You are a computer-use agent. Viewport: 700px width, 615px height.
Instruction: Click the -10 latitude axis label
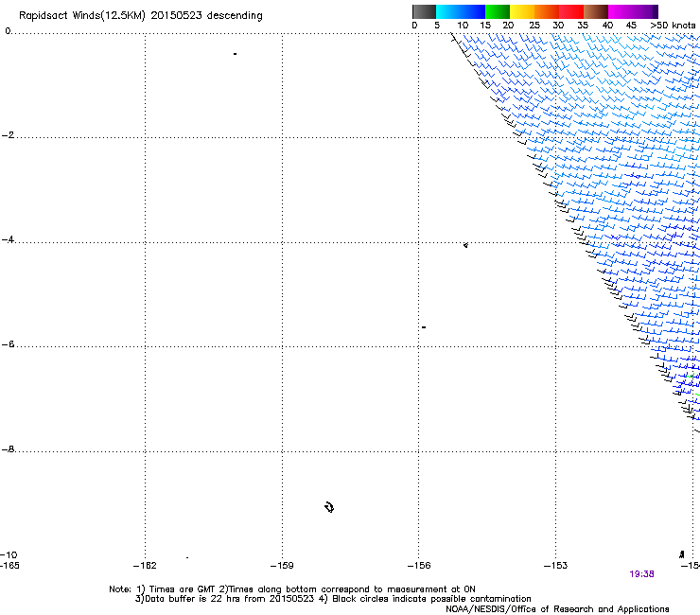9,555
